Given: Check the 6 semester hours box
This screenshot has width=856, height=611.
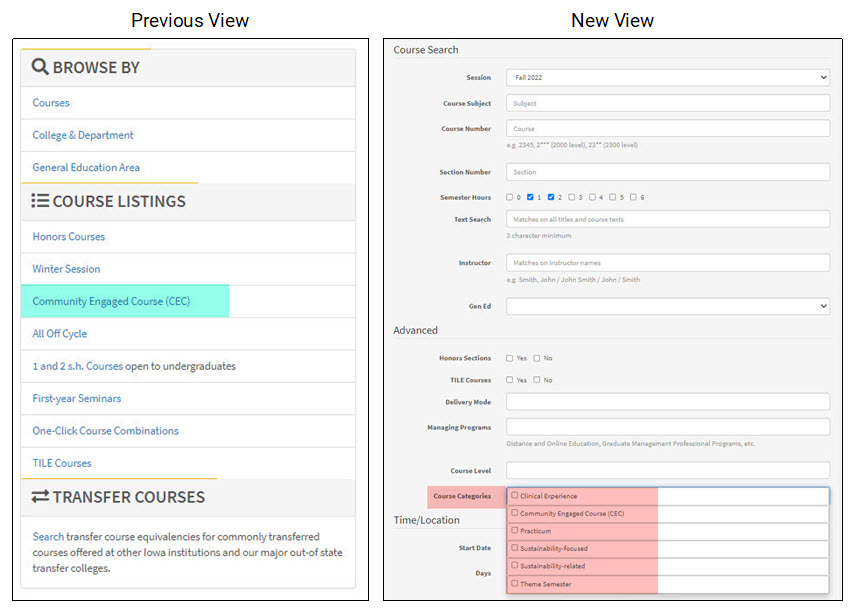Looking at the screenshot, I should [633, 196].
